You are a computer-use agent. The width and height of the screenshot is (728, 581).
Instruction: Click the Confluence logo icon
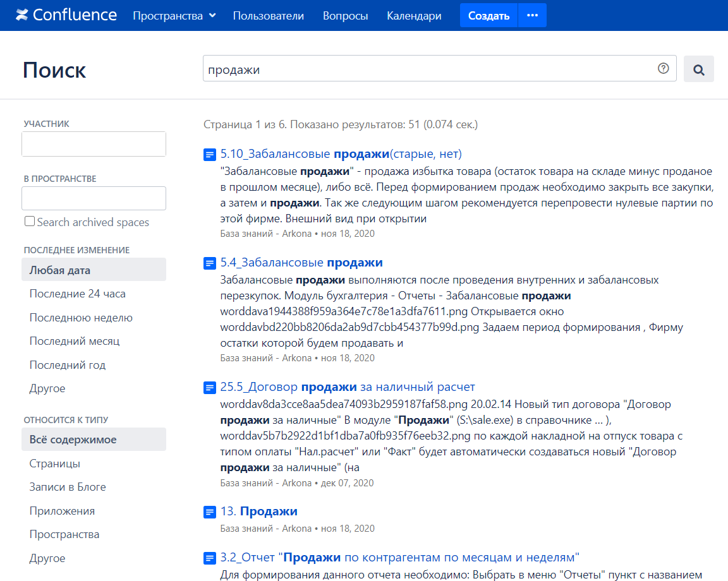coord(21,15)
